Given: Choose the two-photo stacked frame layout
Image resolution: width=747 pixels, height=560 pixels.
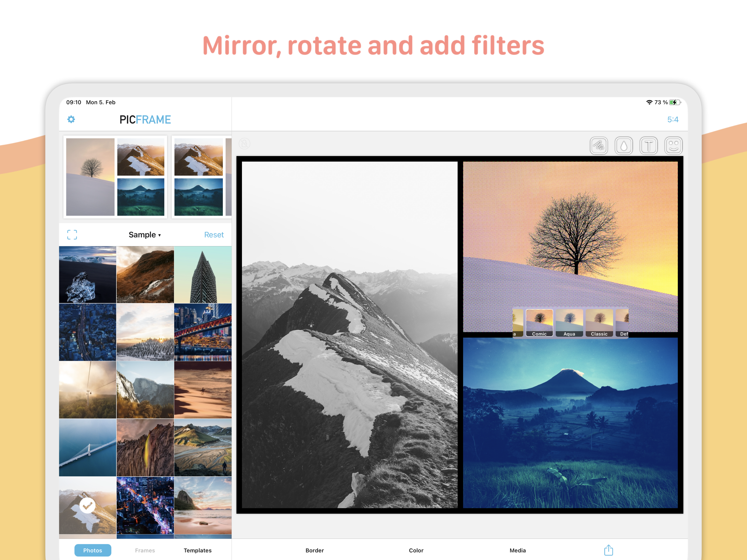Looking at the screenshot, I should pos(202,177).
